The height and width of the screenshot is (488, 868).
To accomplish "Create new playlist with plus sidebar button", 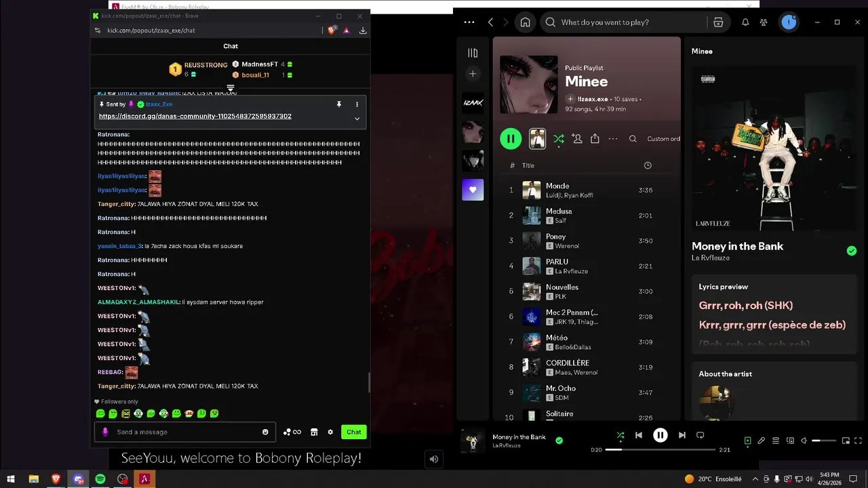I will (x=473, y=73).
